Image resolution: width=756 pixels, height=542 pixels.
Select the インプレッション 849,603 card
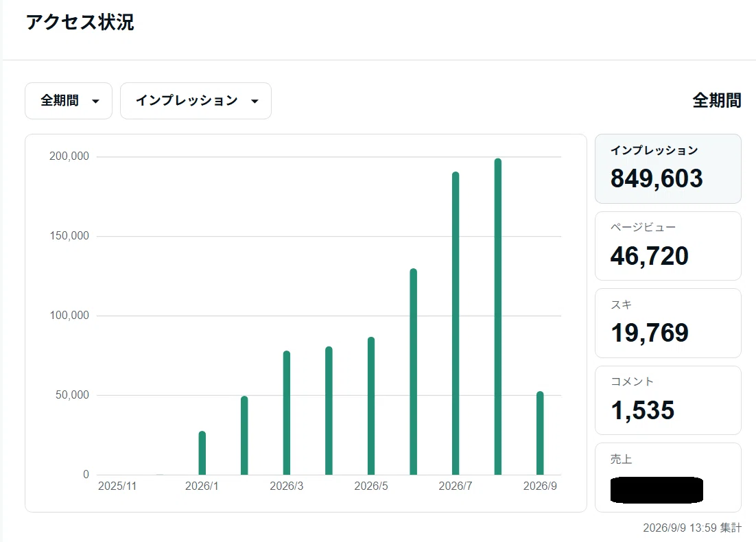[668, 169]
